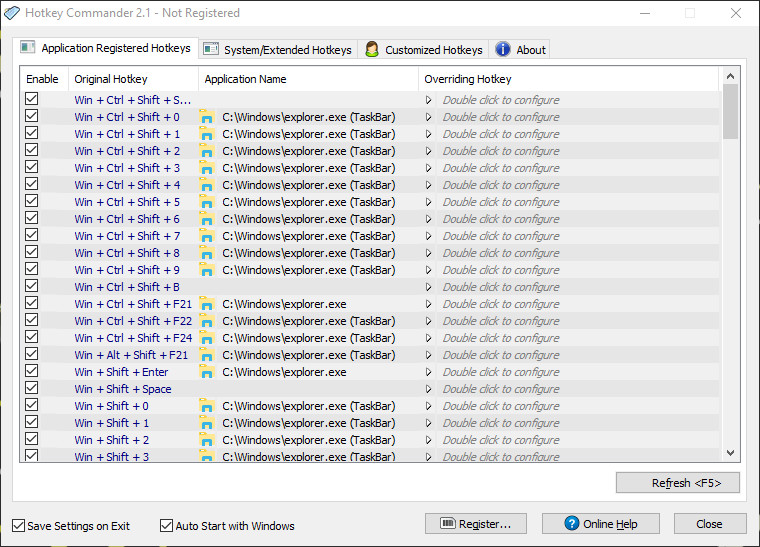Screen dimensions: 760x547
Task: Select the Win + Ctrl + Shift + 8 hotkey text
Action: click(x=127, y=253)
